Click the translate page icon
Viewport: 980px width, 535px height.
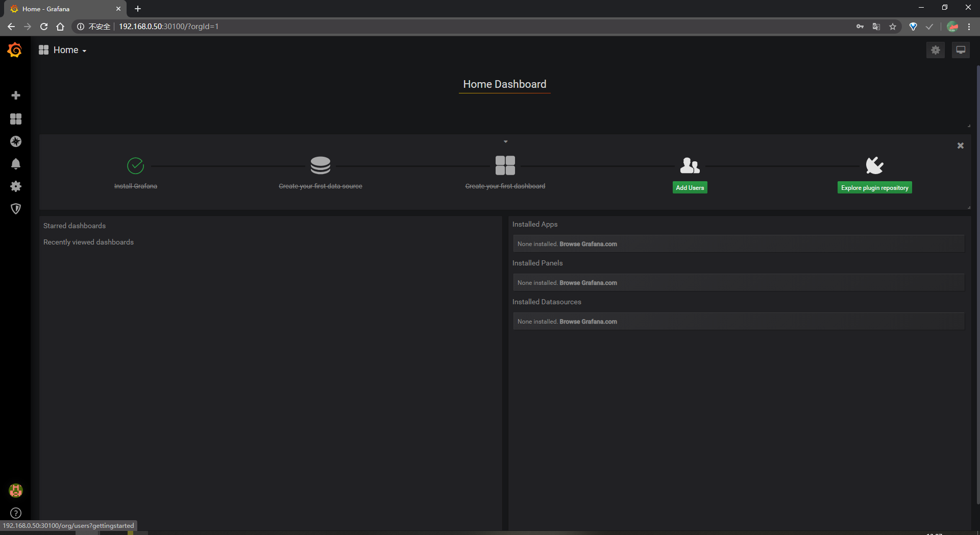point(876,27)
